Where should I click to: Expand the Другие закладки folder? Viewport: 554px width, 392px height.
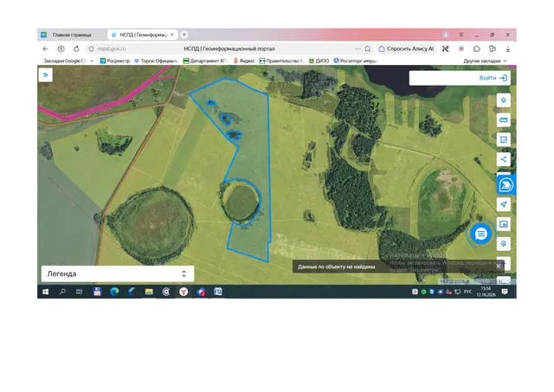coord(485,61)
